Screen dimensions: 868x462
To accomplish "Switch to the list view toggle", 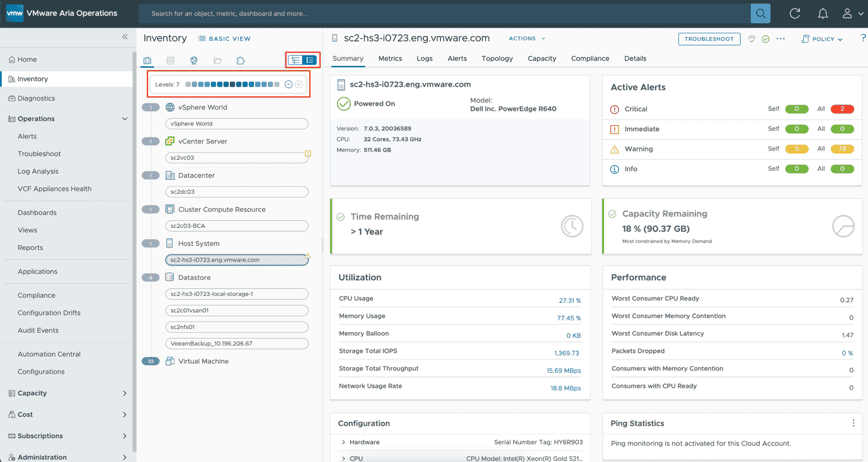I will (309, 60).
